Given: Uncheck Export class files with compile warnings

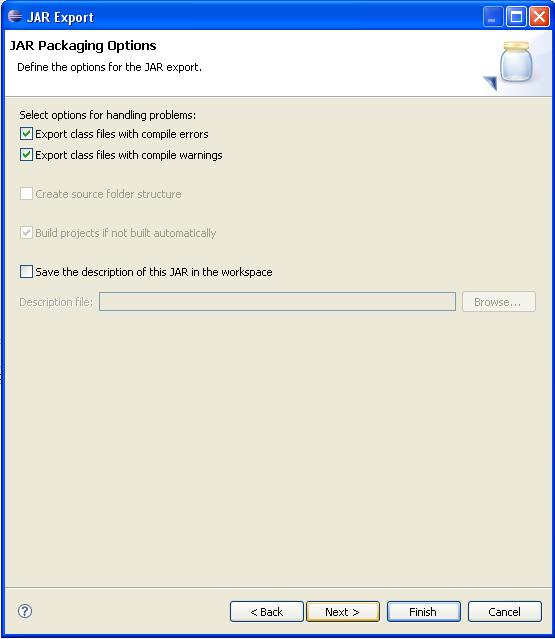Looking at the screenshot, I should pyautogui.click(x=26, y=155).
